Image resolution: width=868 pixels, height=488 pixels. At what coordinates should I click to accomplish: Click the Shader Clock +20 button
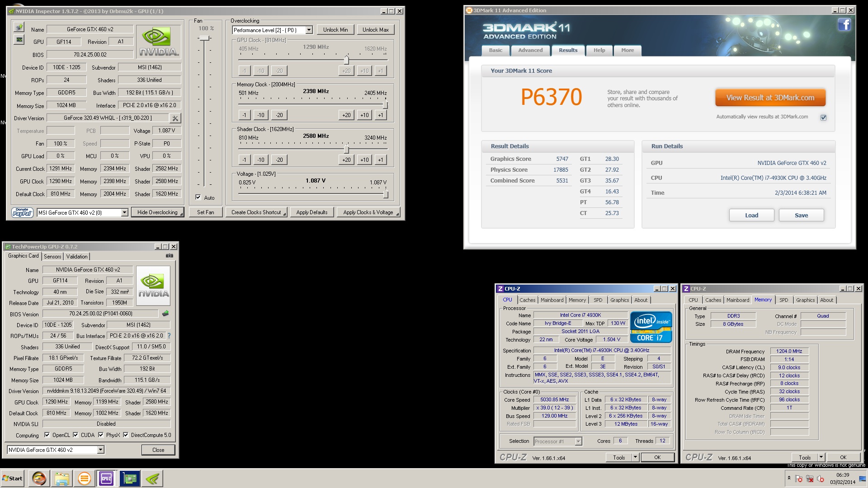coord(346,160)
